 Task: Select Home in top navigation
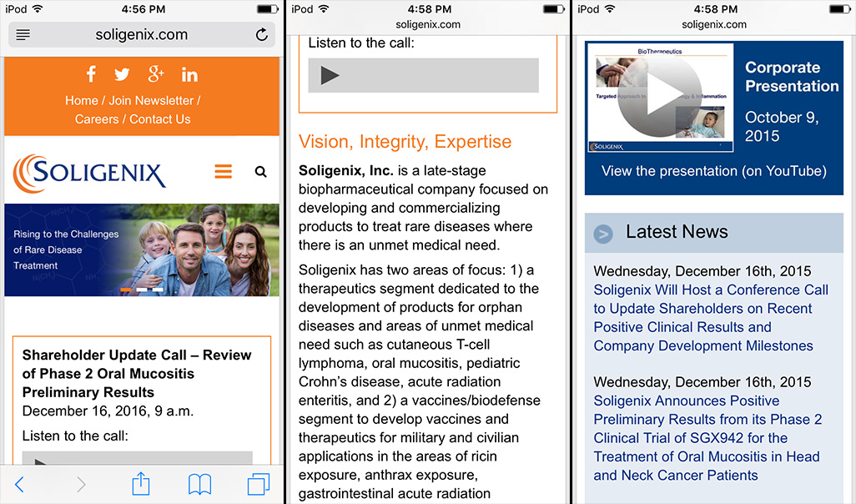click(x=81, y=100)
